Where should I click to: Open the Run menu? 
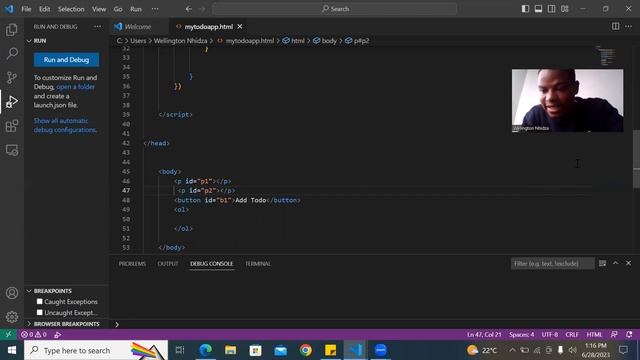(x=136, y=9)
